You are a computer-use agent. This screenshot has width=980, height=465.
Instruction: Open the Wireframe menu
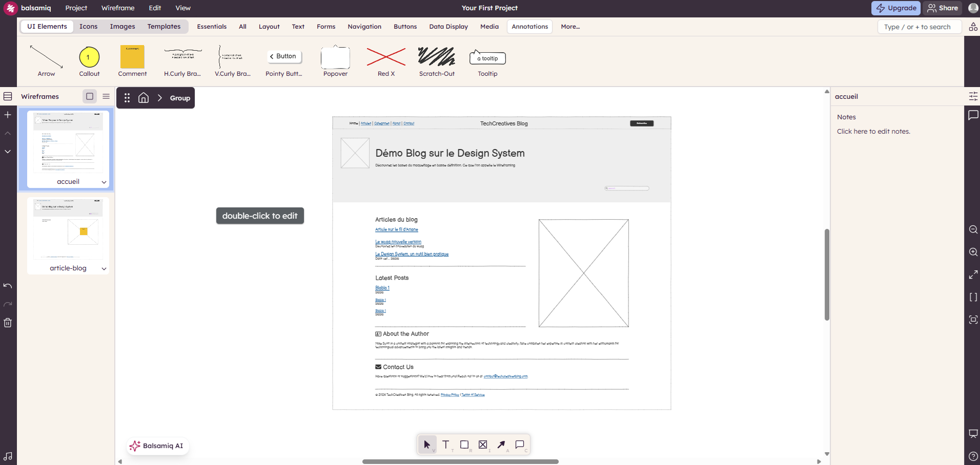tap(118, 8)
